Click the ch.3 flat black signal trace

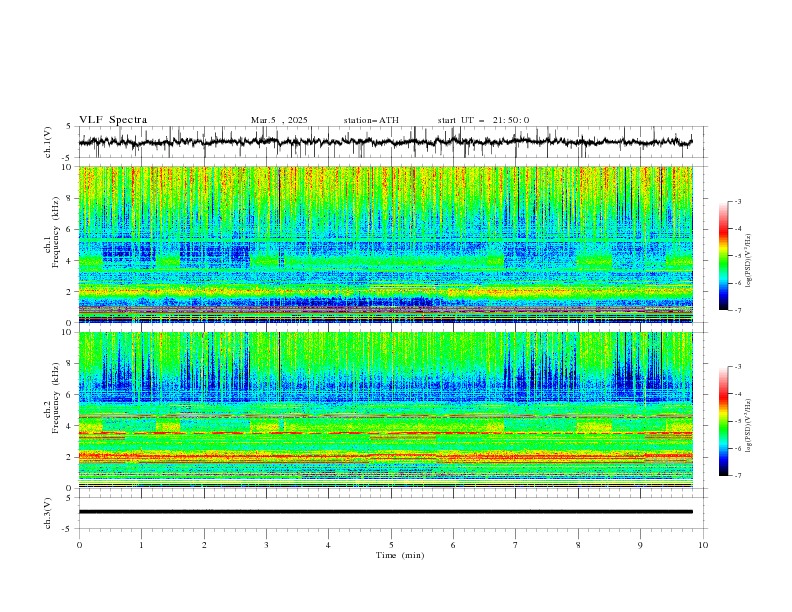pyautogui.click(x=386, y=512)
